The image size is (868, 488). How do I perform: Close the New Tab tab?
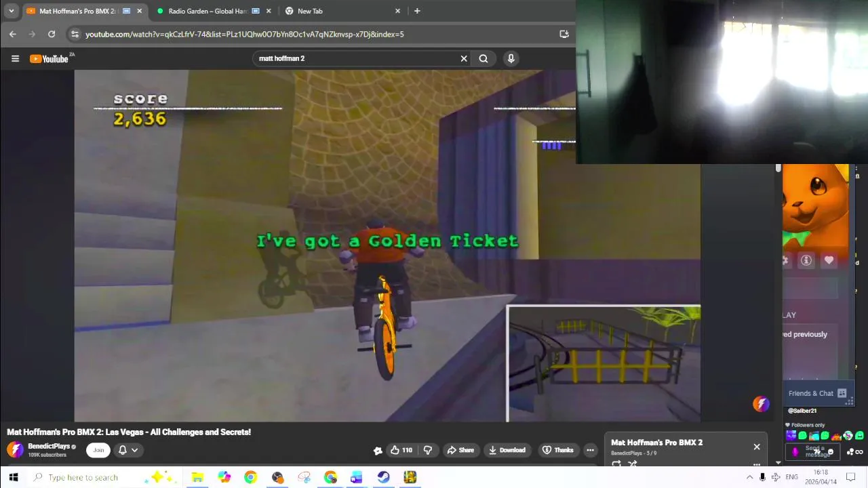[x=398, y=11]
